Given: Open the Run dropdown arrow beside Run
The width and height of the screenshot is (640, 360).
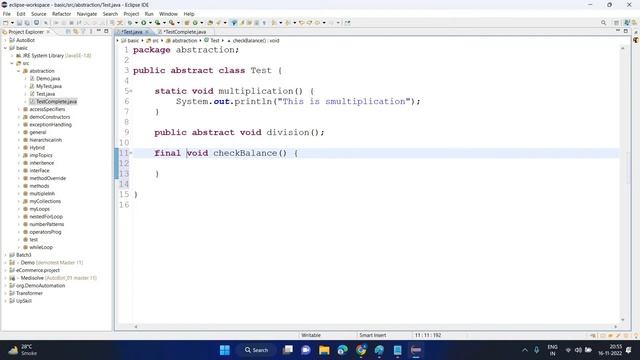Looking at the screenshot, I should pos(150,23).
